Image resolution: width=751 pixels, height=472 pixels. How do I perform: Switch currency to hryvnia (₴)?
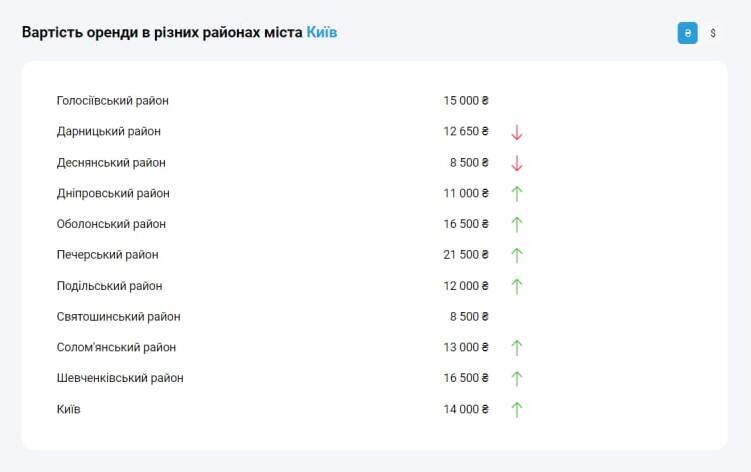pos(687,33)
